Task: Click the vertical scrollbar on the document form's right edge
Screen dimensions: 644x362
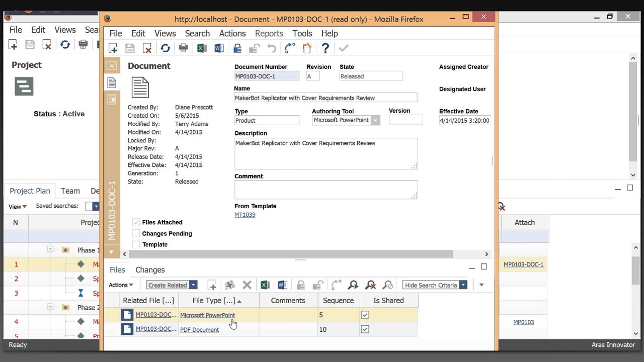Action: pos(493,161)
